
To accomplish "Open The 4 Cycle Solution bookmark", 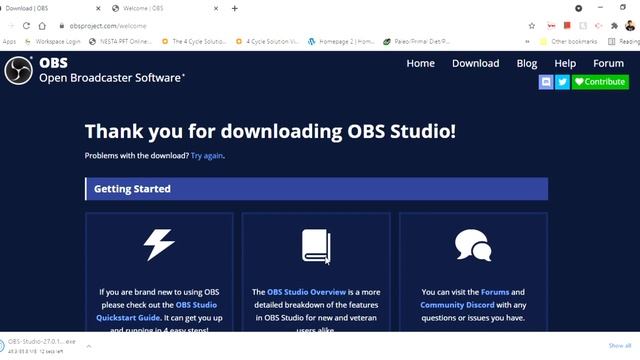I will (x=193, y=42).
